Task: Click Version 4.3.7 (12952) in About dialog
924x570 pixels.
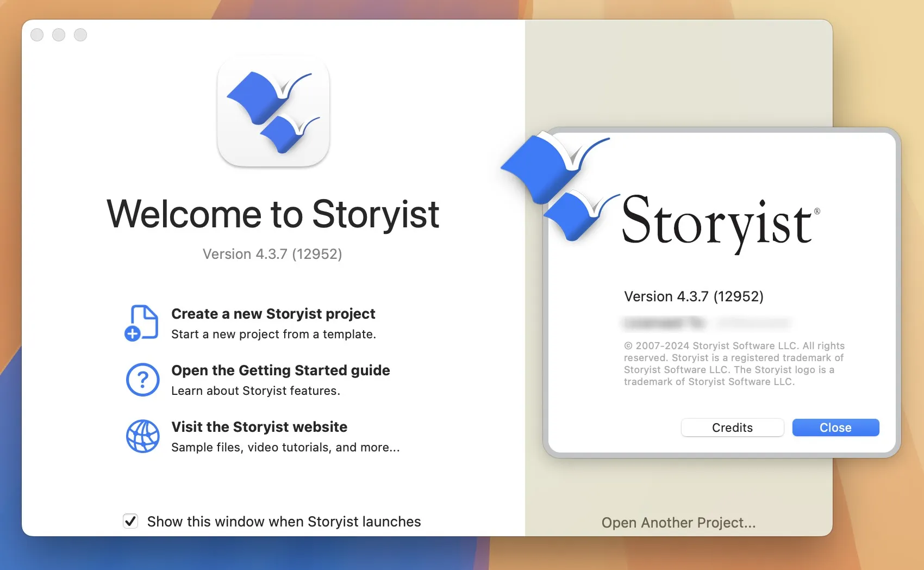Action: (x=694, y=296)
